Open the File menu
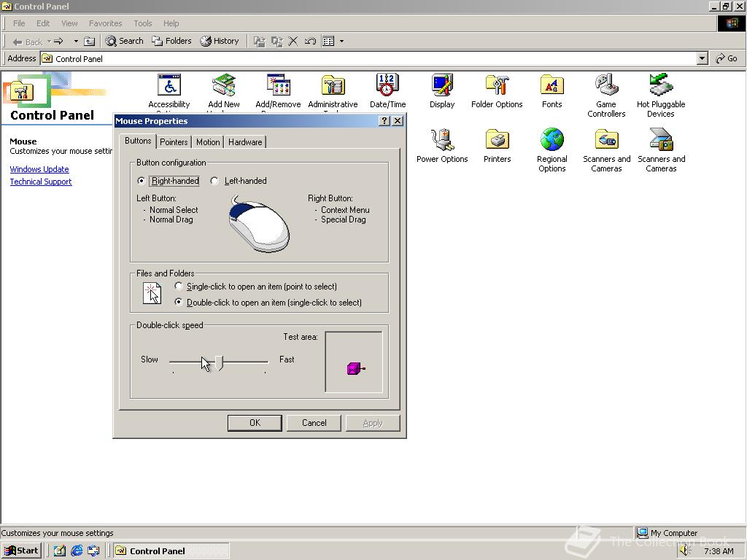 click(19, 23)
